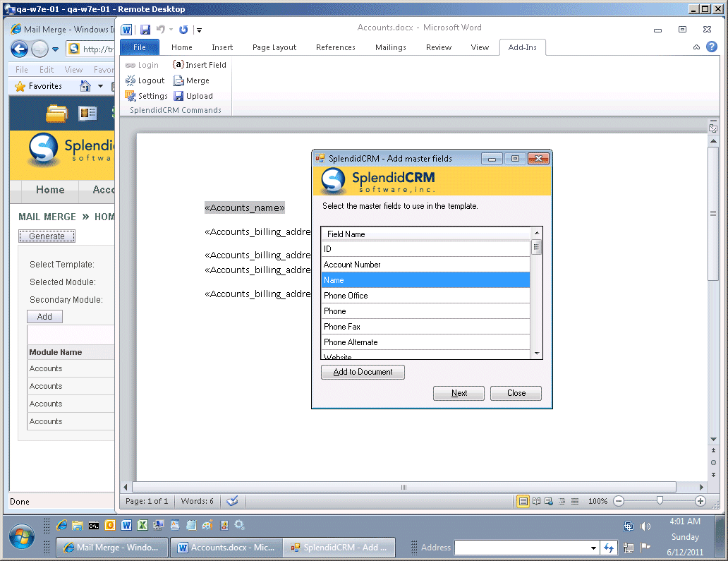
Task: Open the Word Help question mark icon
Action: pyautogui.click(x=712, y=47)
